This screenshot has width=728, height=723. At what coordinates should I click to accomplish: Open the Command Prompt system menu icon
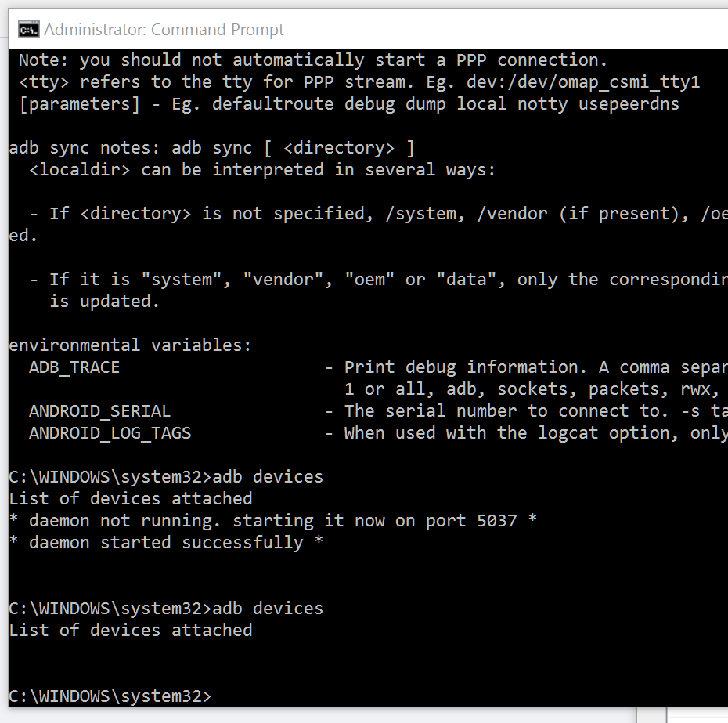pyautogui.click(x=29, y=29)
